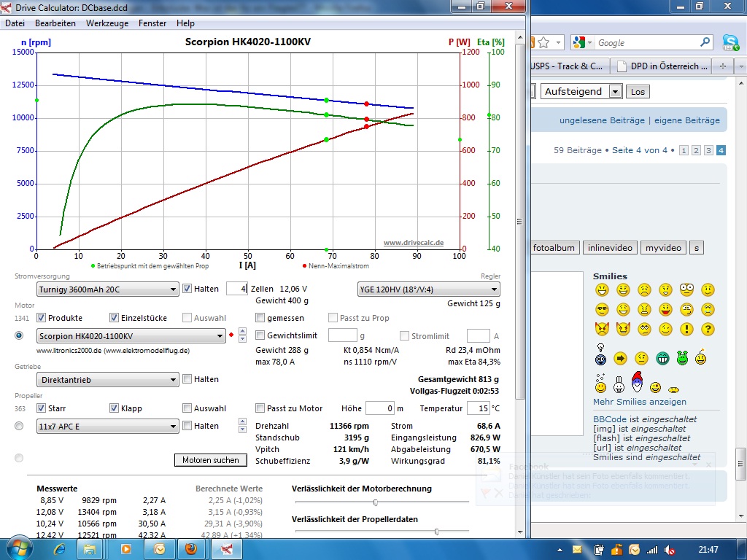This screenshot has width=747, height=560.
Task: Switch to USPS Track browser tab
Action: 569,66
